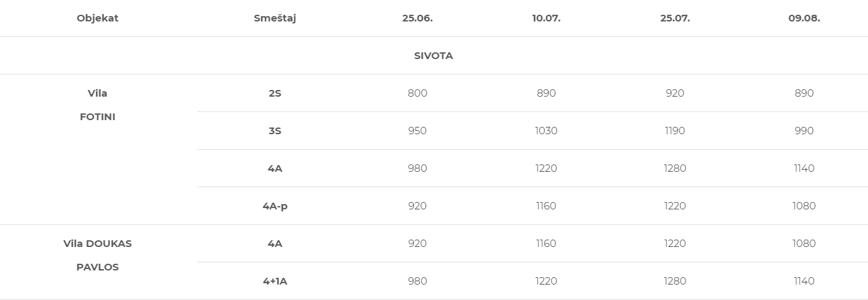Click the 800 price for 2S
868x300 pixels.
pos(417,93)
